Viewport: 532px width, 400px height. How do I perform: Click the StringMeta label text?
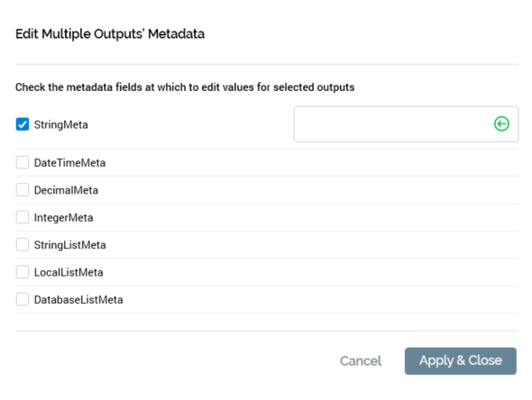point(61,124)
